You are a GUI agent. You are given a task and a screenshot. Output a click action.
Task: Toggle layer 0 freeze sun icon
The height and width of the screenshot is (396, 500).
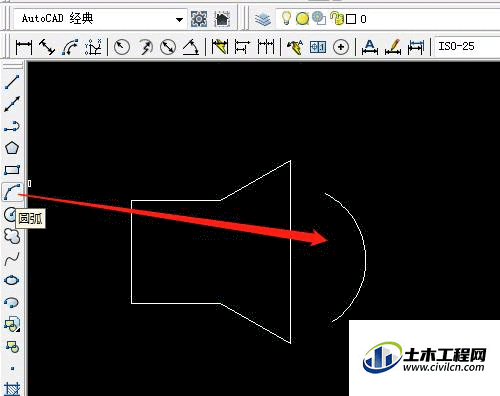coord(302,19)
